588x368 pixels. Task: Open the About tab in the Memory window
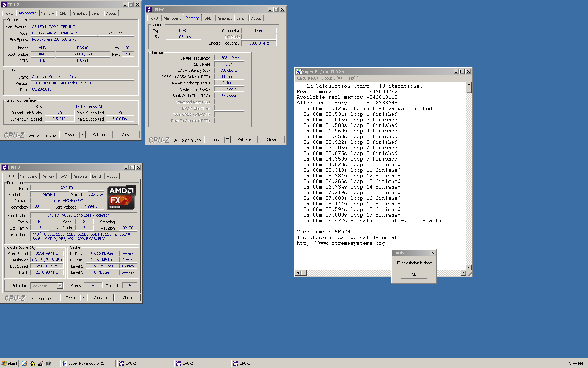256,18
